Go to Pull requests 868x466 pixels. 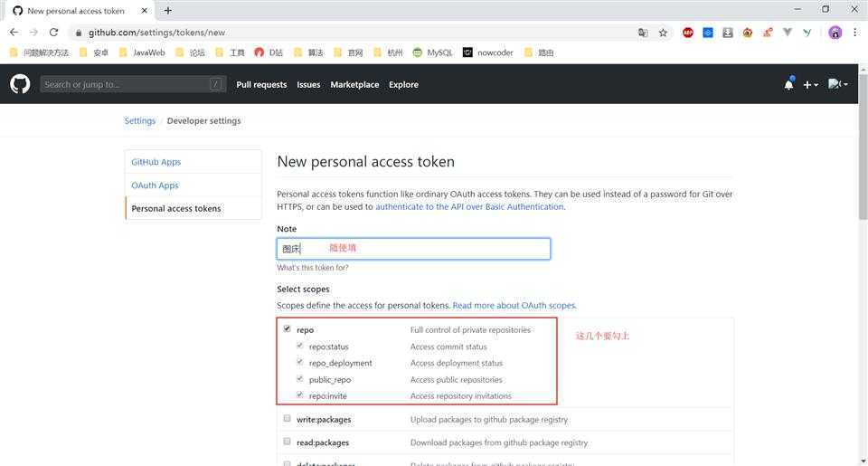click(261, 85)
